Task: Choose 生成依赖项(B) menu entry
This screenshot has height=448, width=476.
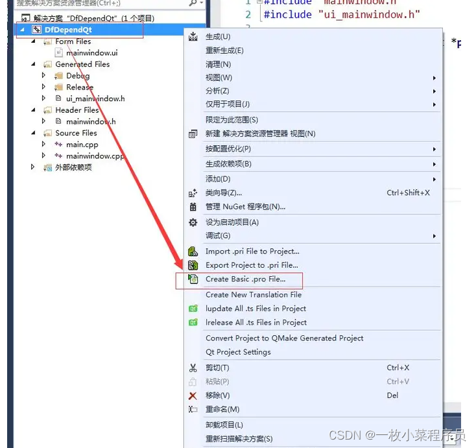Action: pos(313,164)
